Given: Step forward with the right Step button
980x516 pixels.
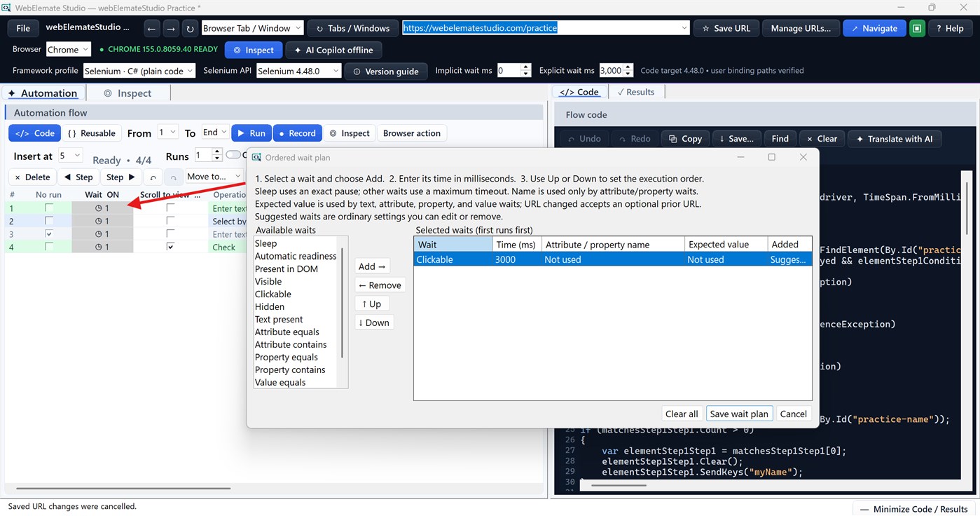Looking at the screenshot, I should point(121,177).
